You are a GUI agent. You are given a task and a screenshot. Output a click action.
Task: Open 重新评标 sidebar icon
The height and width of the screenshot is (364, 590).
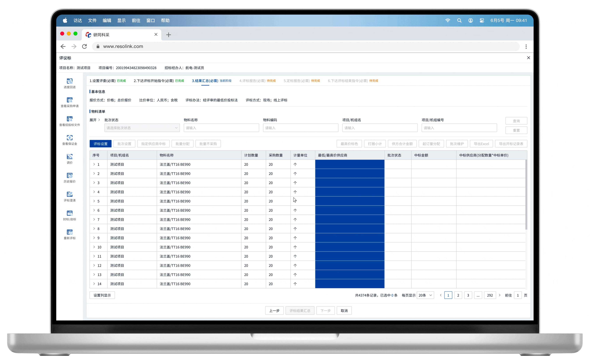click(x=70, y=235)
